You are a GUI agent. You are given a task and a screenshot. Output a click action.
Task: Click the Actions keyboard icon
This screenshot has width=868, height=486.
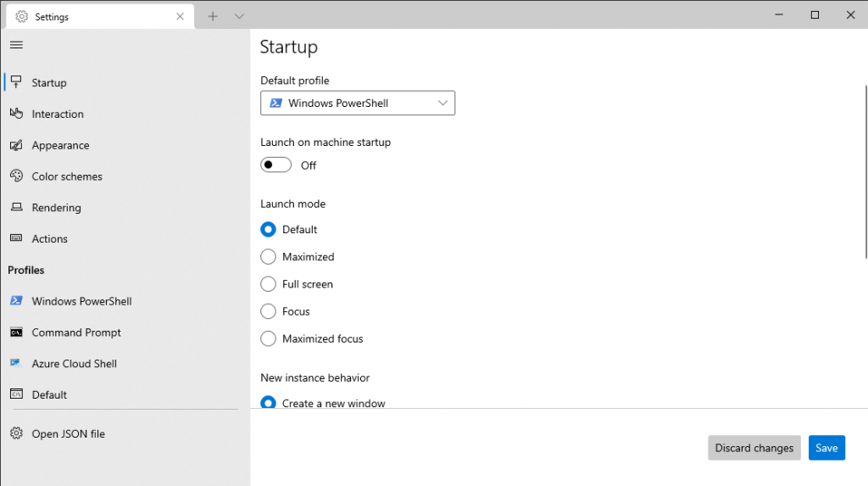tap(16, 239)
